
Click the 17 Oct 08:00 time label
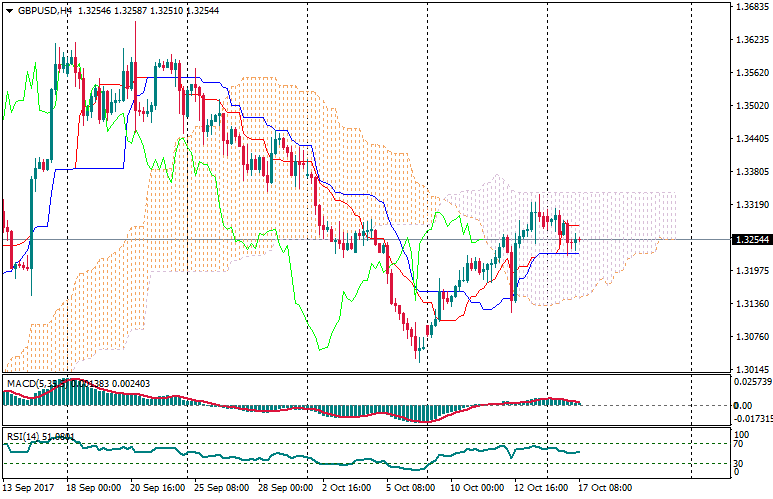tap(606, 488)
